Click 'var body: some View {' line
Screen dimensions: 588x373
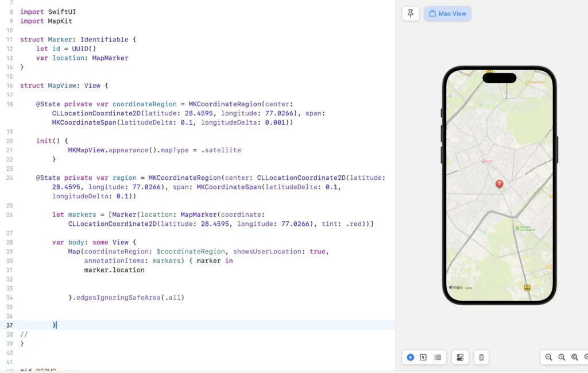94,243
